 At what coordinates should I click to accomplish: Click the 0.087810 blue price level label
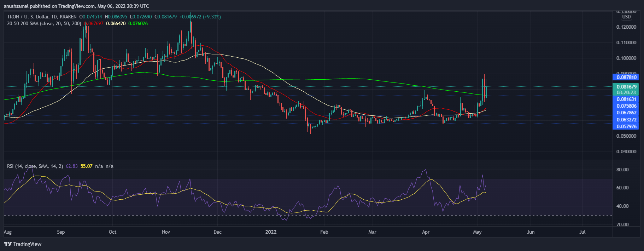pyautogui.click(x=626, y=77)
